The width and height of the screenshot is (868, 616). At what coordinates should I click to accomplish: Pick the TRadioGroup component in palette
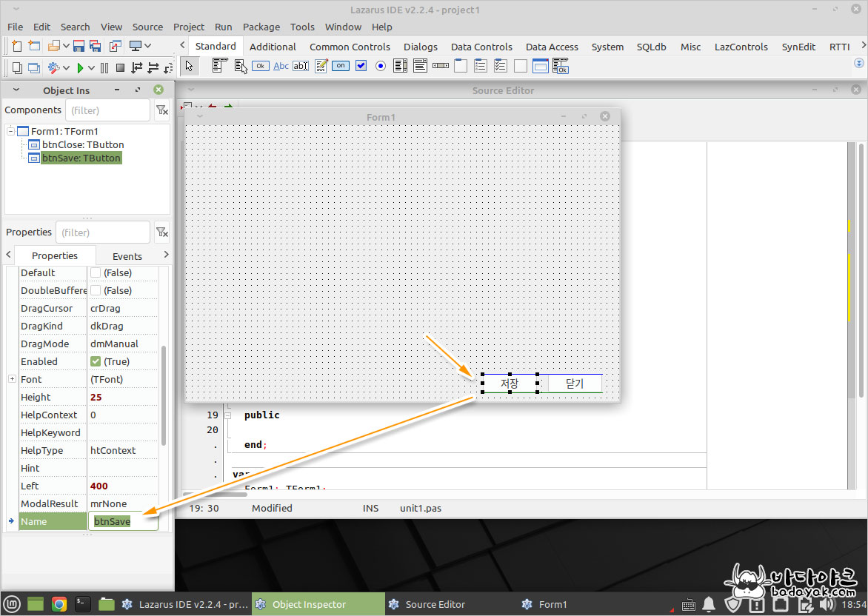point(481,66)
